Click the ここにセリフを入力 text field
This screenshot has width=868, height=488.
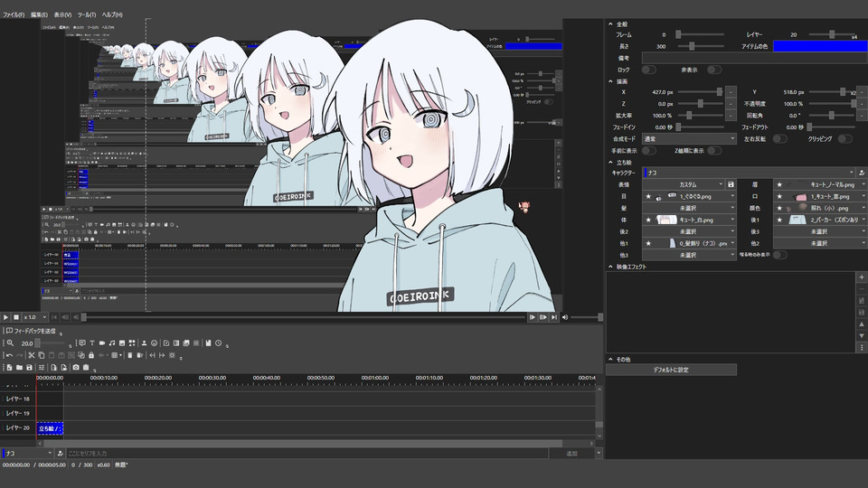[307, 453]
